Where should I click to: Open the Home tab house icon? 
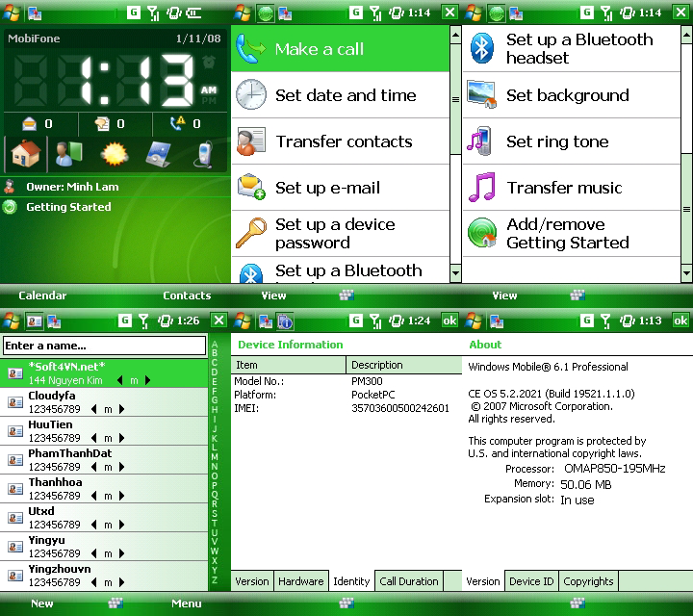26,155
